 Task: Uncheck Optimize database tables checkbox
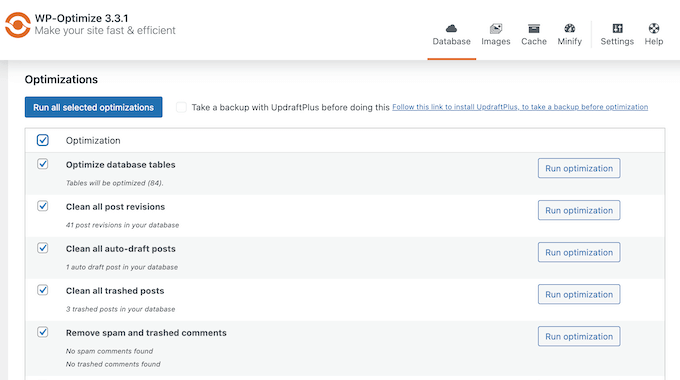42,164
